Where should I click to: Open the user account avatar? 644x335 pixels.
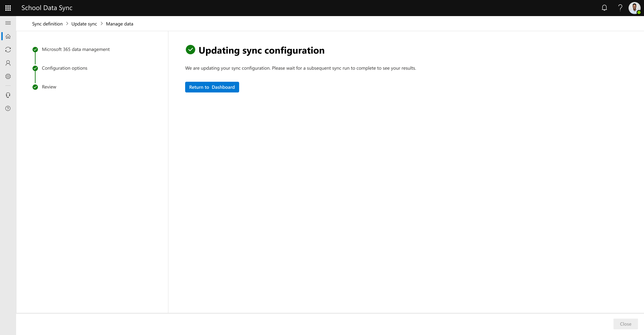[x=635, y=8]
